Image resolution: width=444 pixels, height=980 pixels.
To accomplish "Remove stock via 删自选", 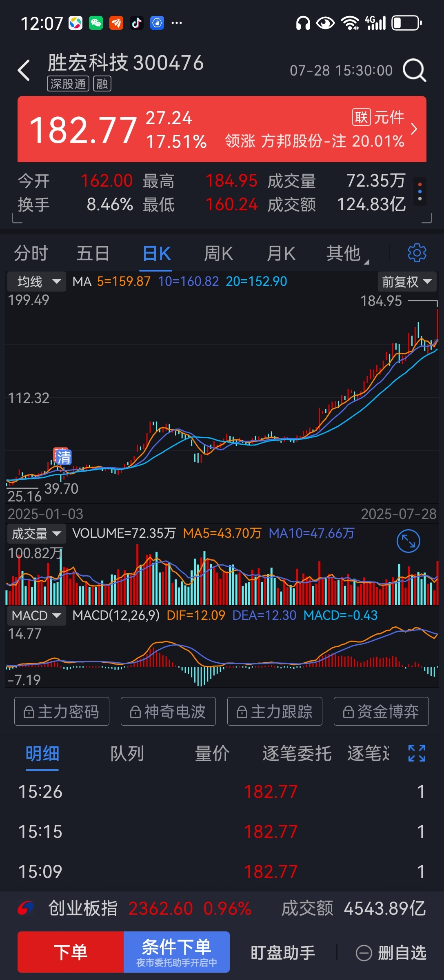I will click(391, 953).
